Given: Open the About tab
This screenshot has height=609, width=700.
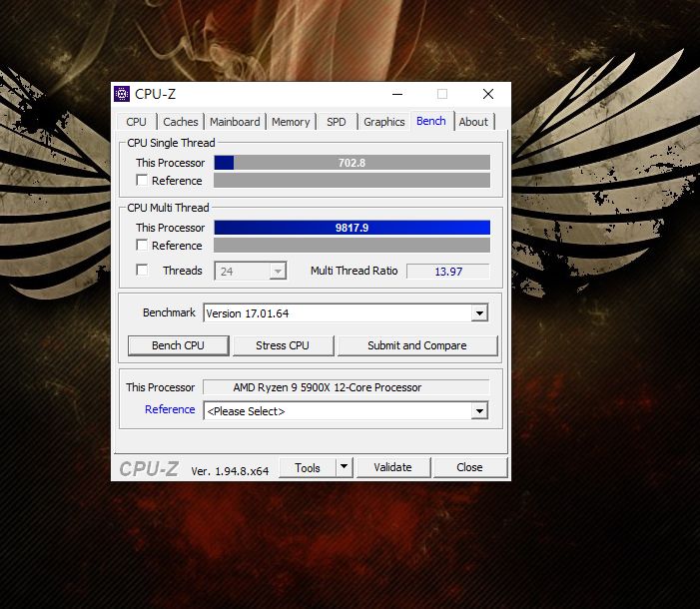Looking at the screenshot, I should 473,122.
